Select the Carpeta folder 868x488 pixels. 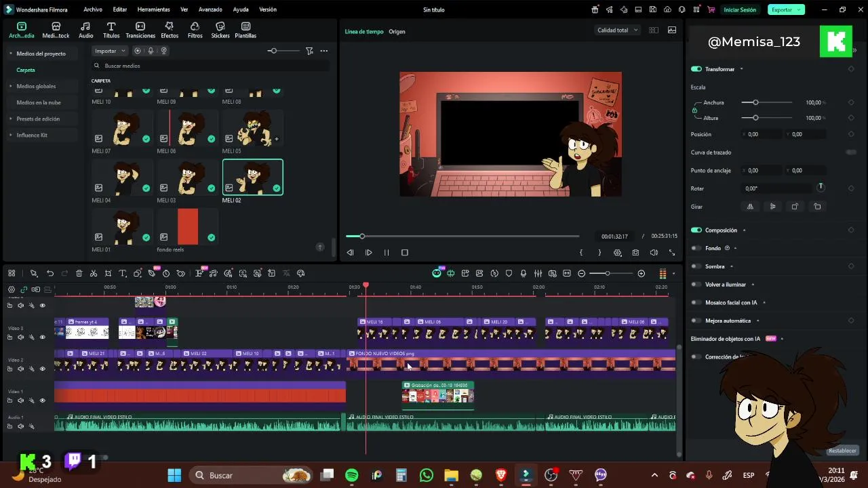(26, 70)
